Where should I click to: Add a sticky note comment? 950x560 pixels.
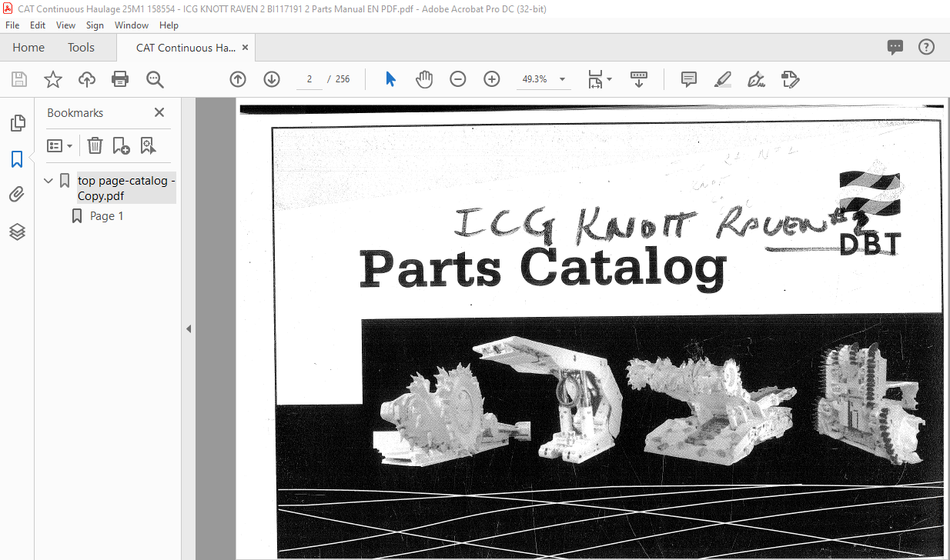point(689,79)
